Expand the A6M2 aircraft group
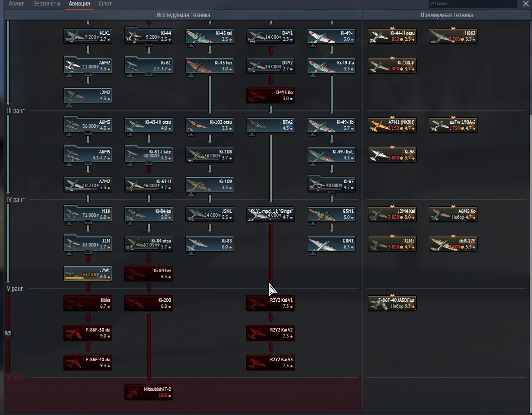Screen dimensions: 532x415 point(88,66)
